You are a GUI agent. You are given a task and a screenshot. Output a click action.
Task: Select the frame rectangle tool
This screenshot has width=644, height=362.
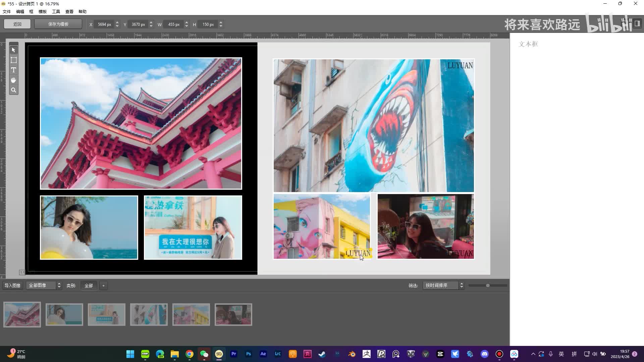tap(13, 60)
